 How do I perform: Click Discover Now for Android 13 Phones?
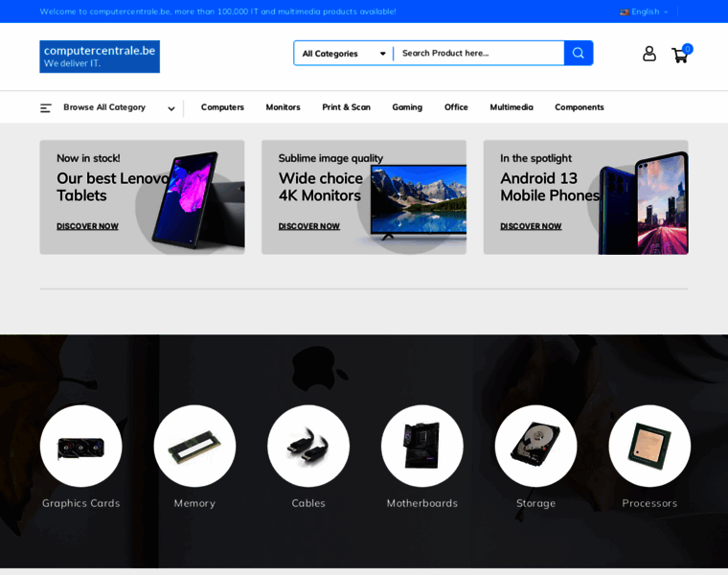point(531,226)
